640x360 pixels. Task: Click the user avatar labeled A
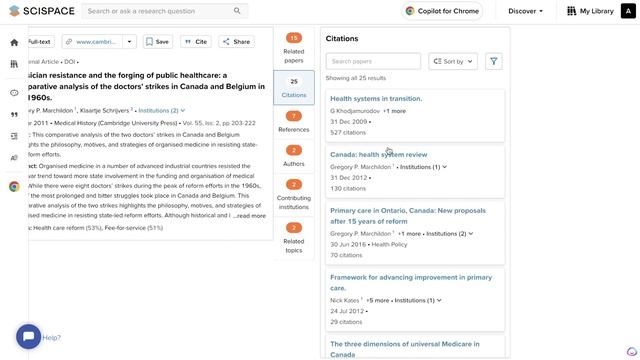pos(628,11)
